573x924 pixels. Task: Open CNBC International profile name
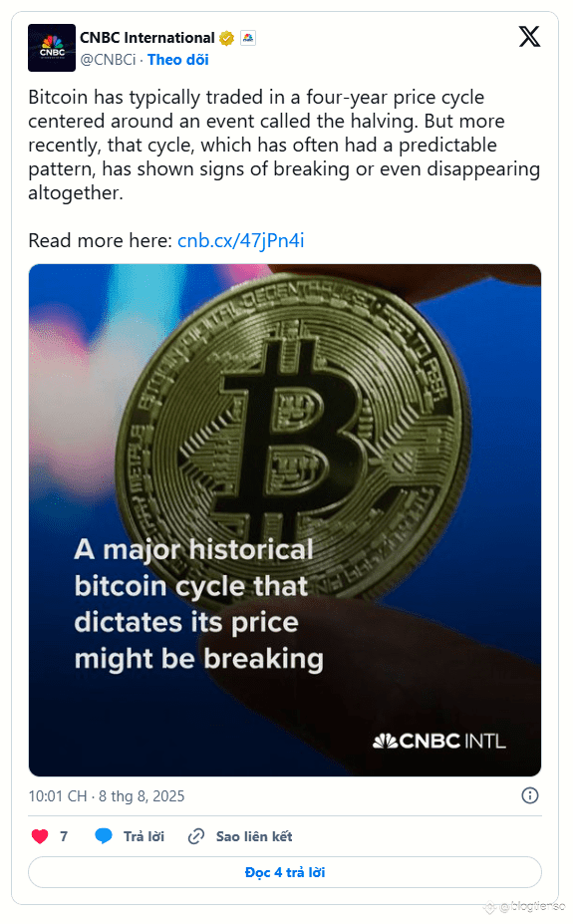[147, 38]
